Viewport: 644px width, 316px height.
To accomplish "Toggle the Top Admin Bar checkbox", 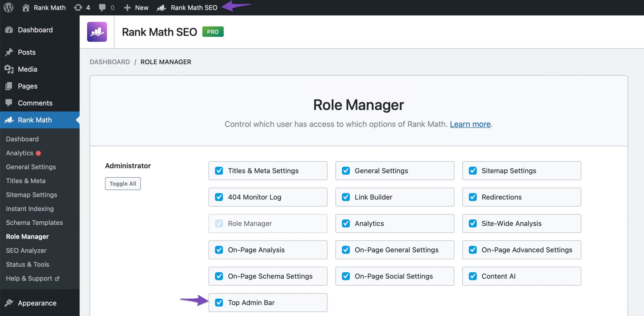I will [219, 302].
